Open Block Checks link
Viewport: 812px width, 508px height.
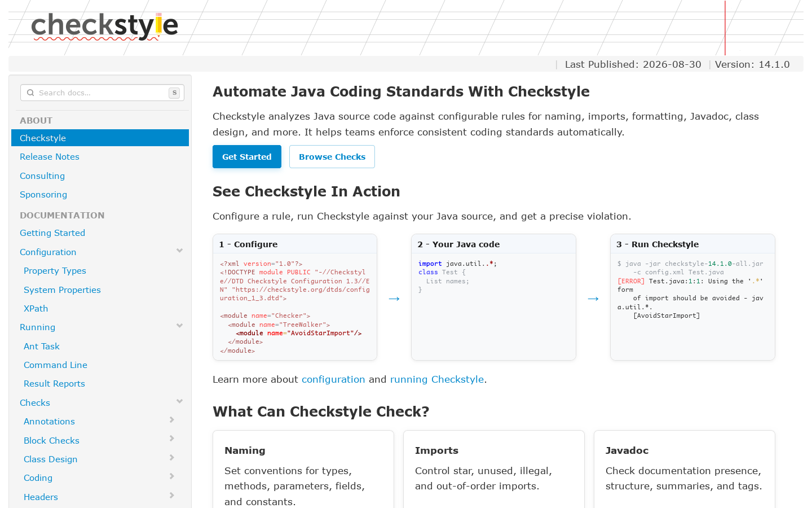tap(51, 441)
